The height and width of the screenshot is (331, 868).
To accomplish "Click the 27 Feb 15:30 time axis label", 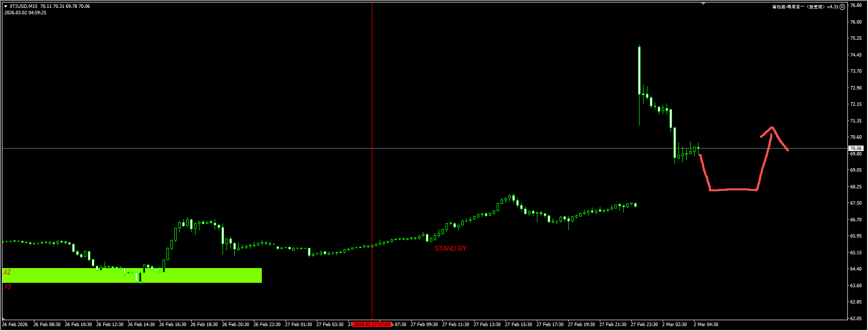I will pyautogui.click(x=518, y=325).
